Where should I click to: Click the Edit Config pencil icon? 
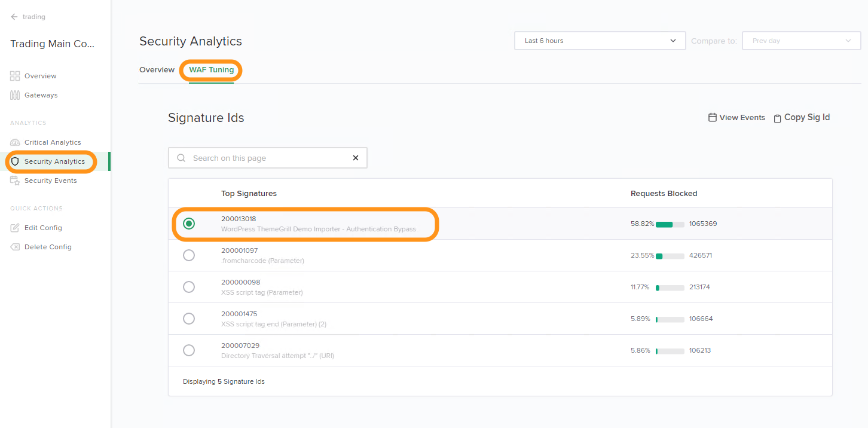point(15,228)
